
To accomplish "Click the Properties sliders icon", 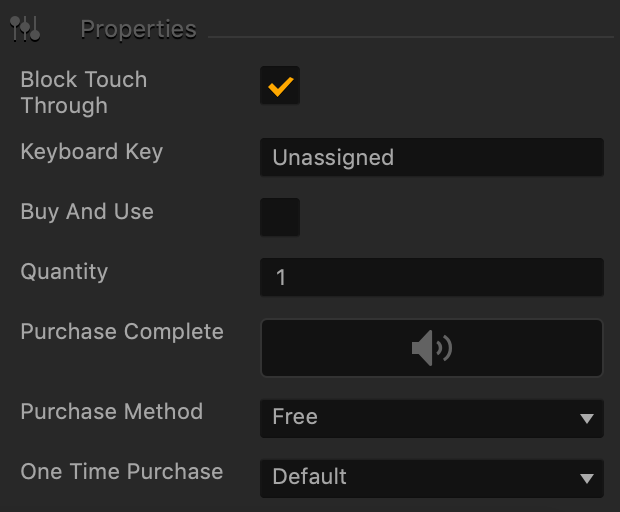I will (25, 28).
